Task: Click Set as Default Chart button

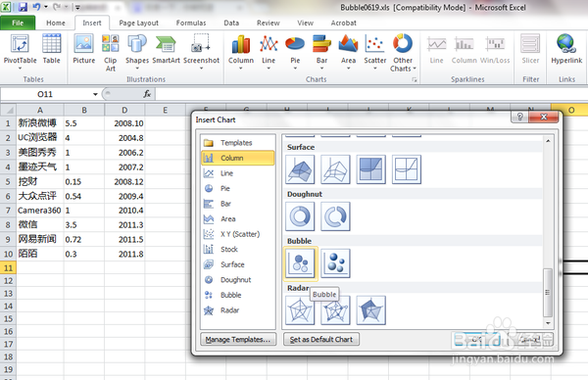Action: [321, 339]
